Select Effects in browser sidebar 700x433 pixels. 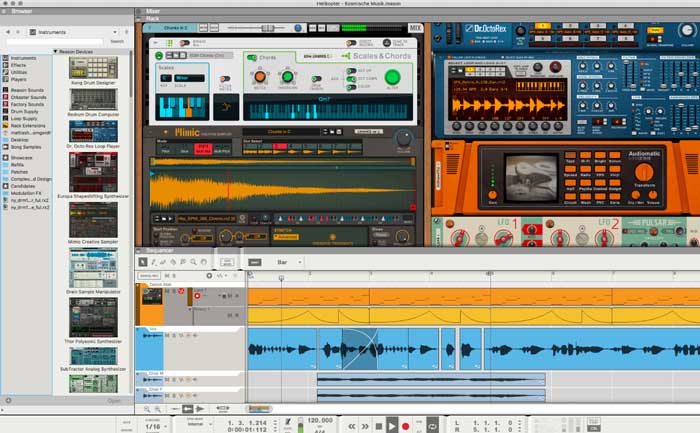[18, 65]
